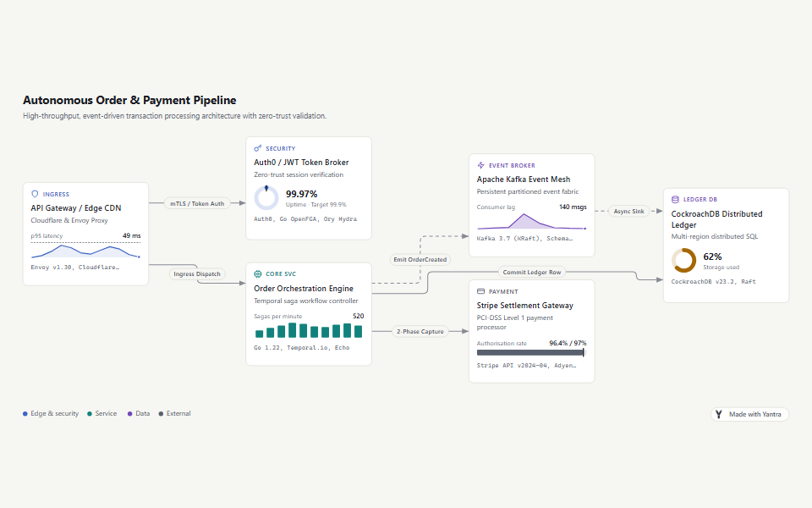Select the Emit OrderCreated edge label
Screen dimensions: 812x508
point(420,259)
